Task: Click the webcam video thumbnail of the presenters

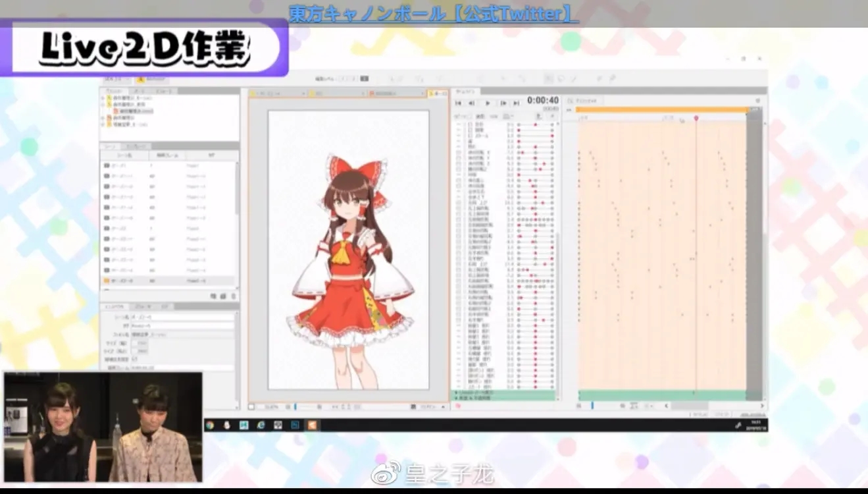Action: [103, 427]
